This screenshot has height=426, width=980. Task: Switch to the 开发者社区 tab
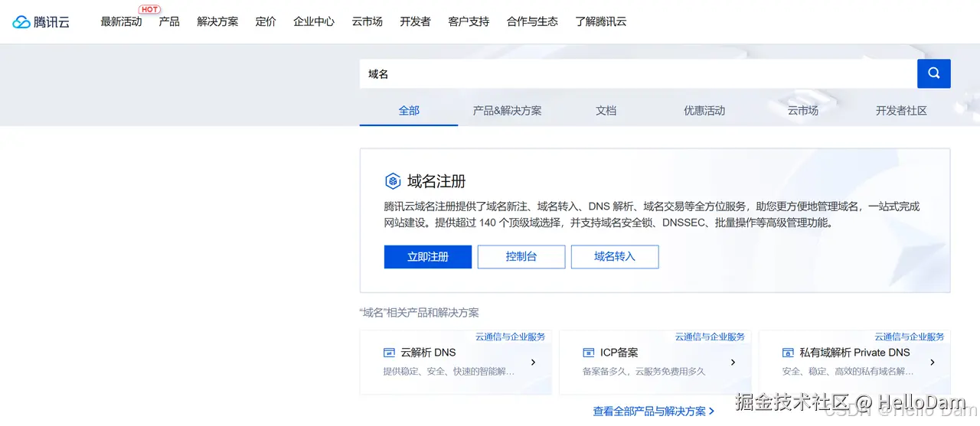(901, 110)
